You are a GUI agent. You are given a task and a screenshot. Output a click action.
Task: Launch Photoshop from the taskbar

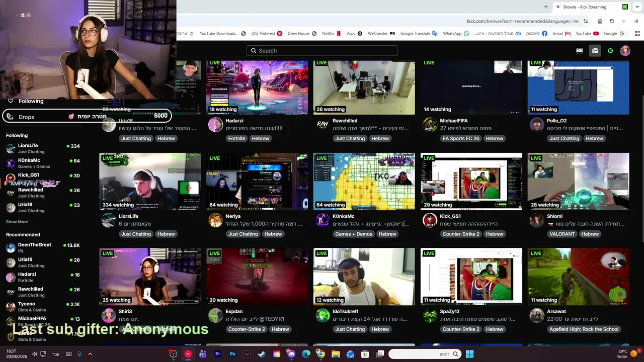232,354
